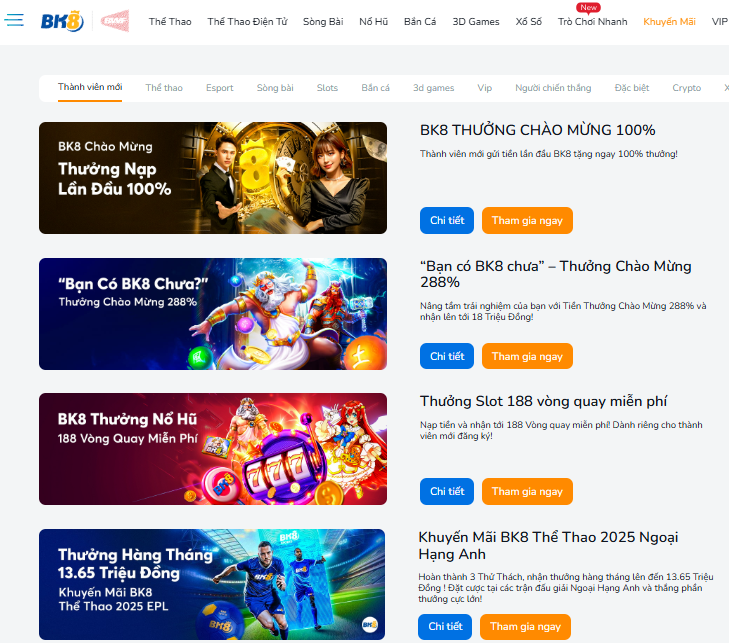Click Tham gia ngay for 288% bonus
This screenshot has width=729, height=643.
[527, 356]
